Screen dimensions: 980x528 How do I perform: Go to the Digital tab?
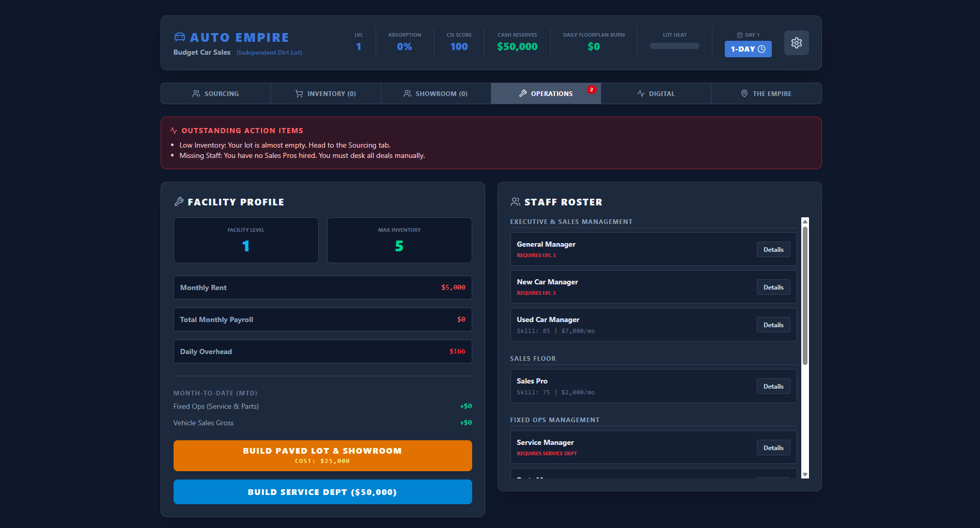[656, 93]
